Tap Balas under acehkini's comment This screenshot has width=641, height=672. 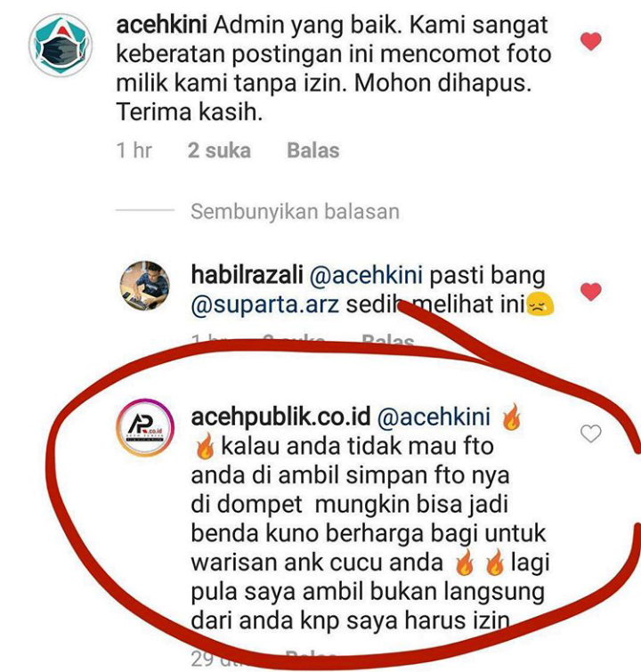pyautogui.click(x=313, y=150)
